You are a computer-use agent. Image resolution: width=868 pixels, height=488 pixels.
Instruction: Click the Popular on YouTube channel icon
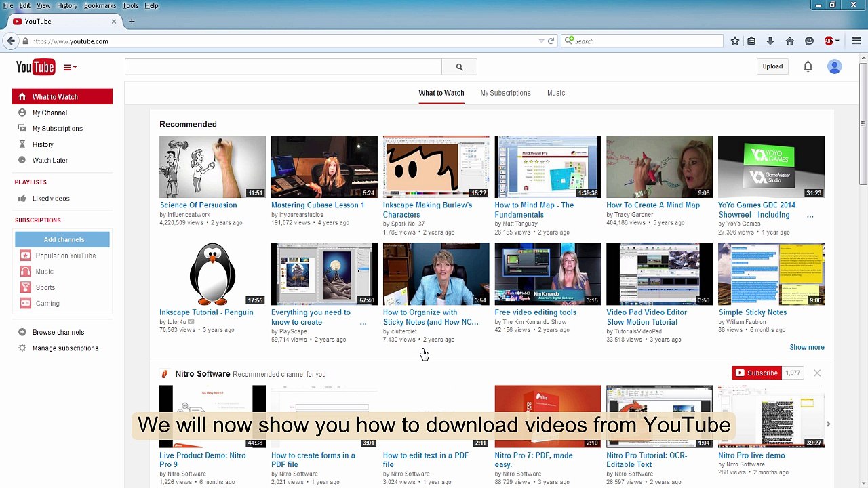(x=25, y=256)
